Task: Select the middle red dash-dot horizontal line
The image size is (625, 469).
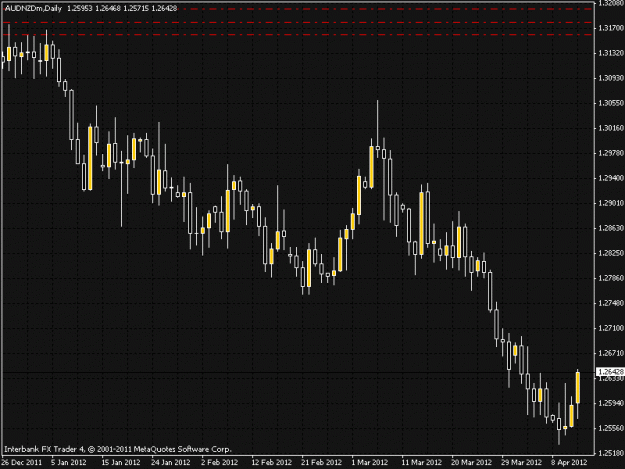Action: (x=298, y=22)
